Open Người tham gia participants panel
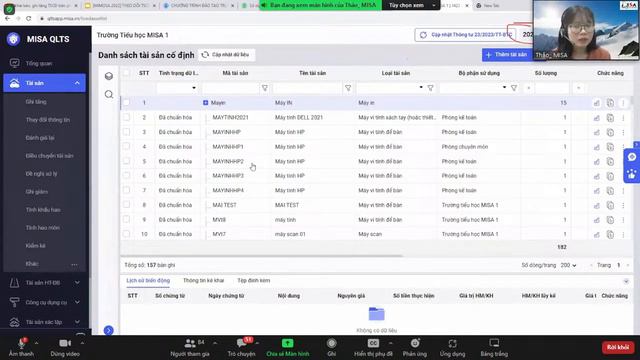The height and width of the screenshot is (360, 640). click(x=190, y=347)
